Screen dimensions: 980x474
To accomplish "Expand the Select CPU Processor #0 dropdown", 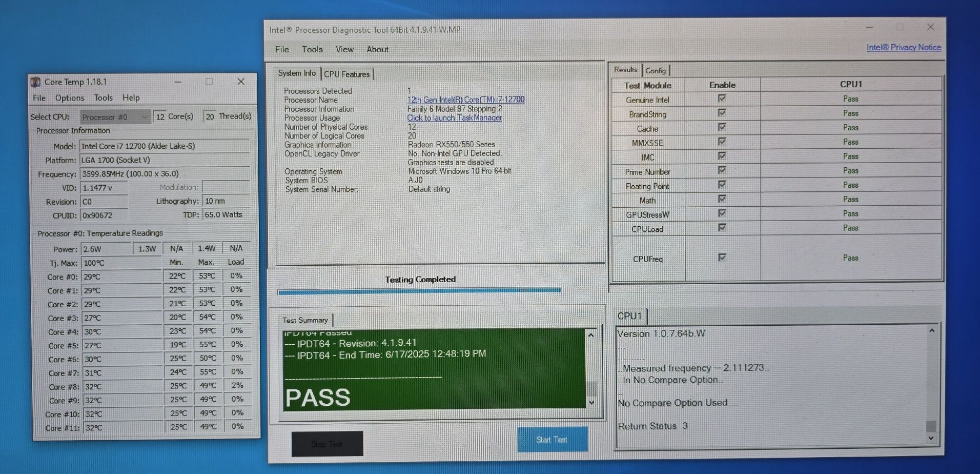I will (x=115, y=117).
